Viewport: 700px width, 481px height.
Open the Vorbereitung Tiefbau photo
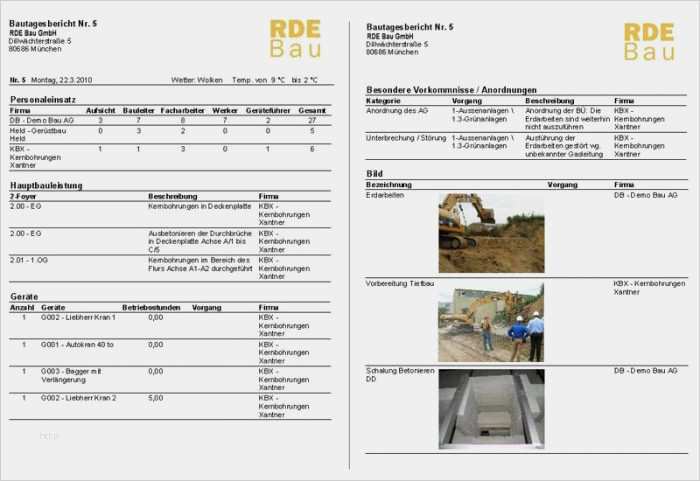[491, 322]
